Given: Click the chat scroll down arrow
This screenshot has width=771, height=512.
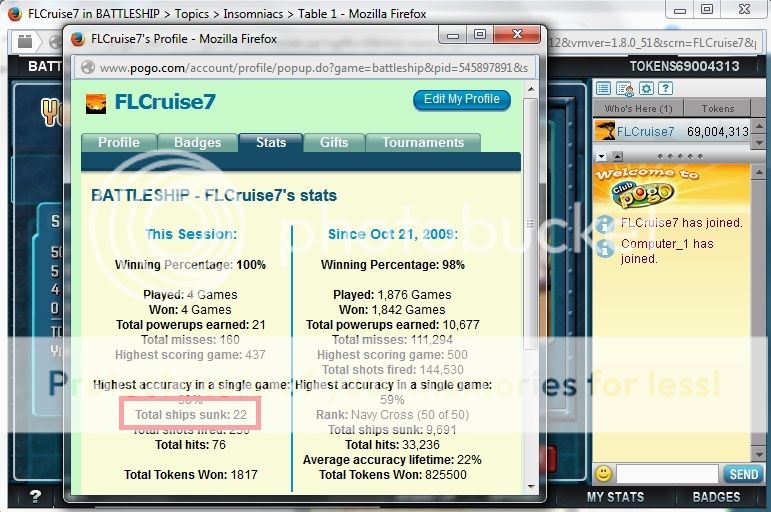Looking at the screenshot, I should (759, 454).
